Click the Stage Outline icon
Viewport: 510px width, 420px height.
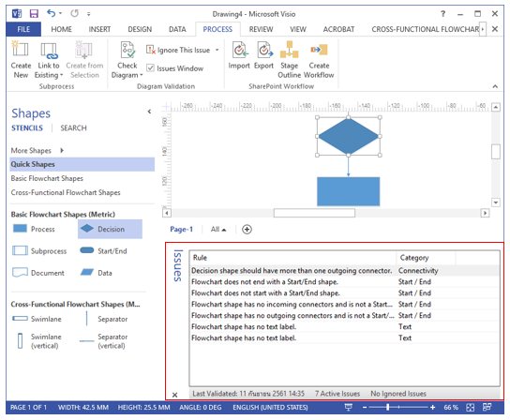click(x=289, y=60)
